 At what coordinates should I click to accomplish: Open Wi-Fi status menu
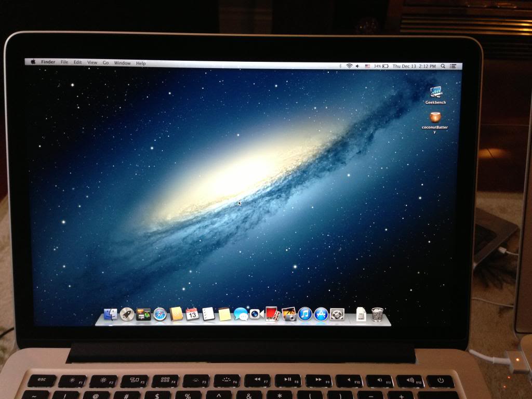pos(349,66)
